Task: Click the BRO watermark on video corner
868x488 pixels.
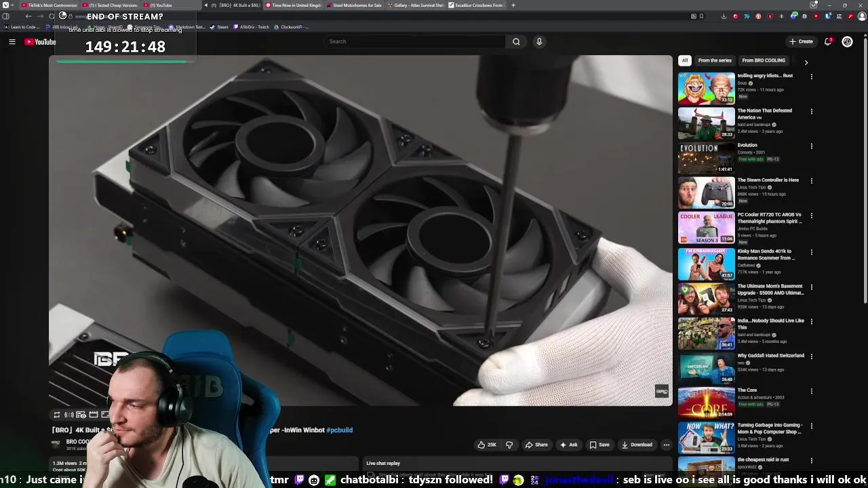Action: click(x=661, y=392)
